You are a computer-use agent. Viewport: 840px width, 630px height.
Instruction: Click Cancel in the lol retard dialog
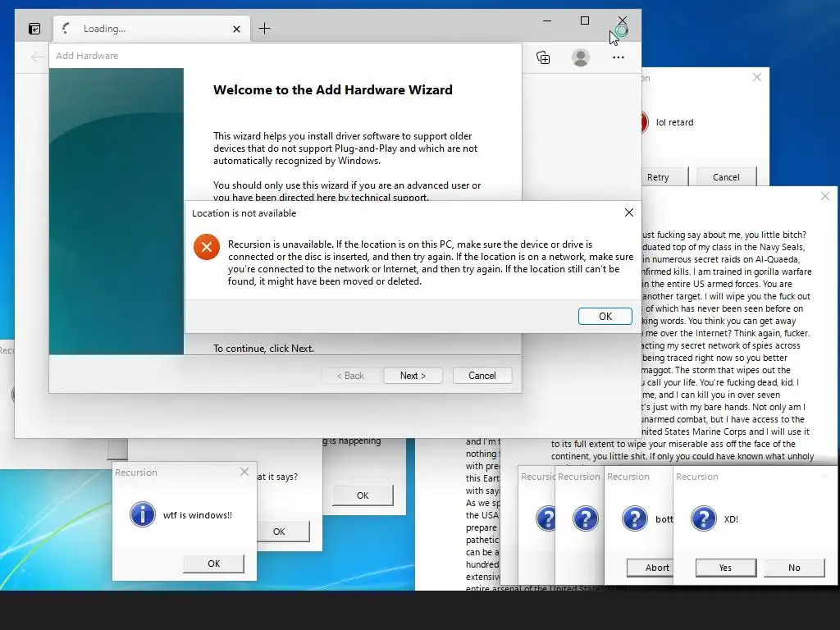pos(726,177)
